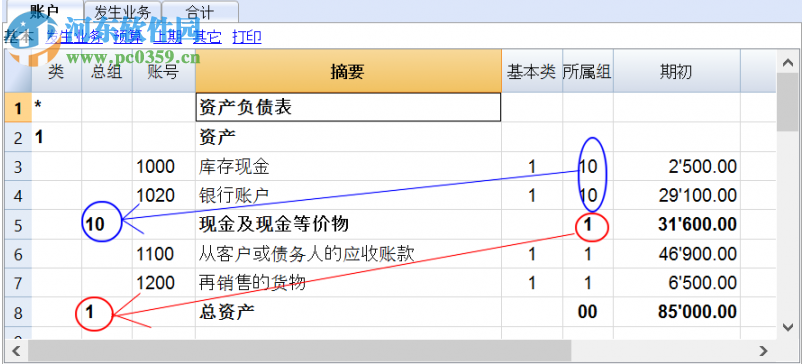Screen dimensions: 805x364
Task: Select the opening balance 29'100.00
Action: coord(677,196)
